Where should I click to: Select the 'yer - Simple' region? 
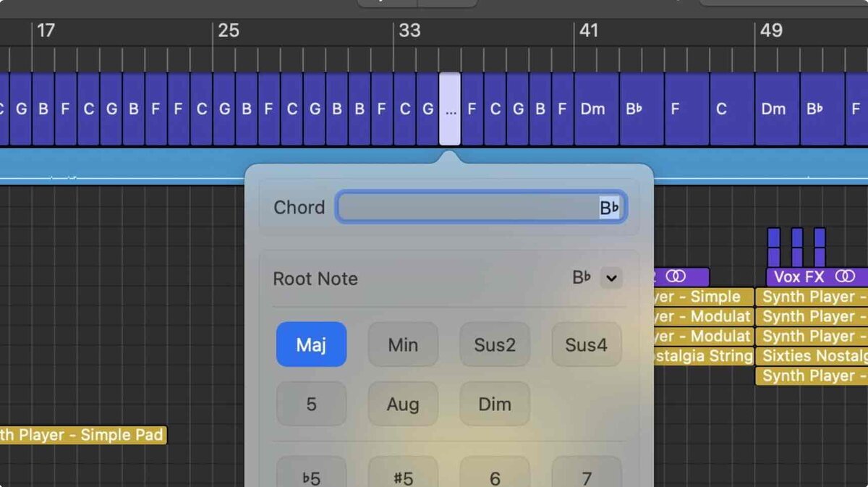(704, 297)
